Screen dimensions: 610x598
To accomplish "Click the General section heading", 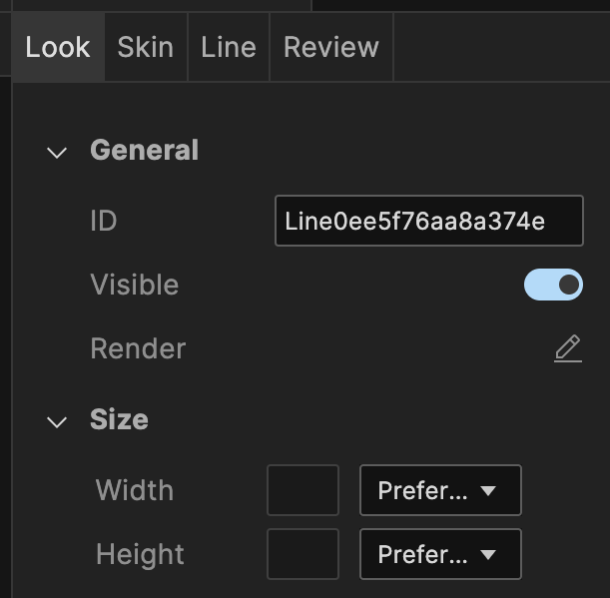I will [144, 151].
